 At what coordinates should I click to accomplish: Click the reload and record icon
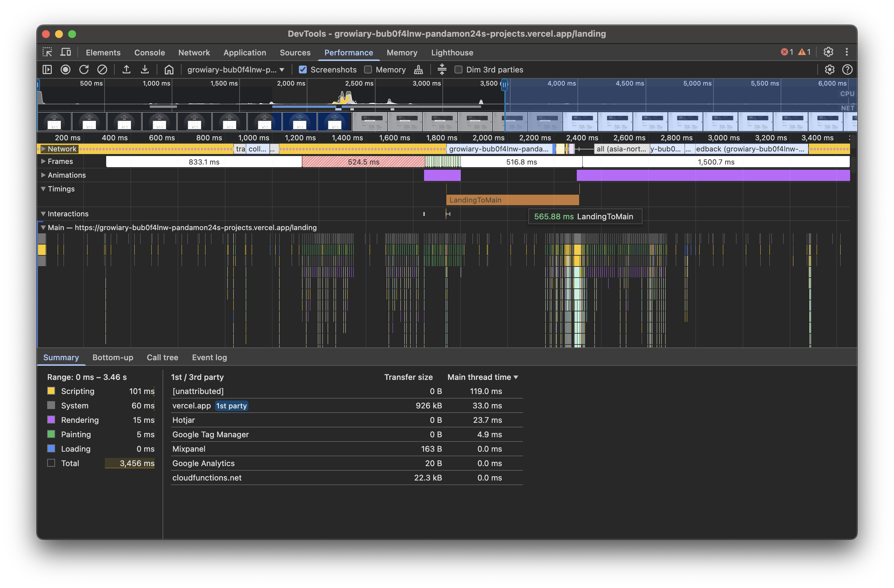pyautogui.click(x=84, y=69)
